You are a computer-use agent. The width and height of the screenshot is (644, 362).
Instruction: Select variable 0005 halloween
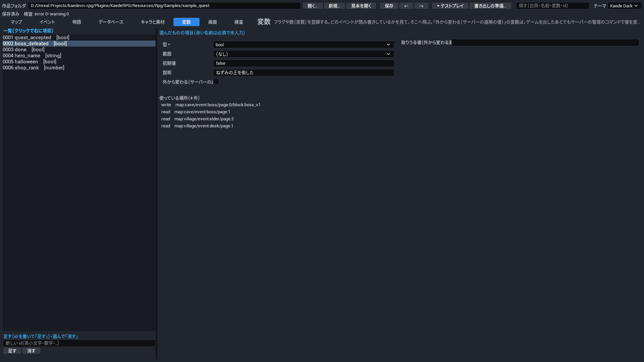pos(79,62)
